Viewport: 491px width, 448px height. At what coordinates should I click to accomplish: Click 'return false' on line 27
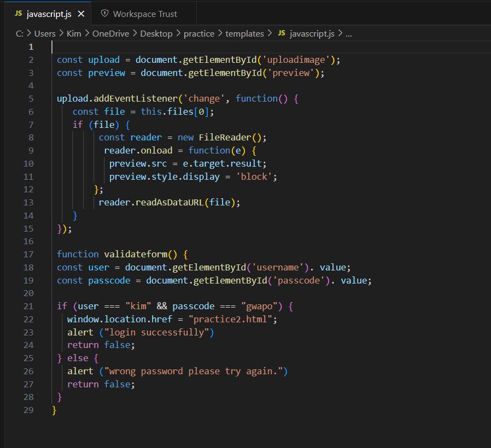[98, 385]
